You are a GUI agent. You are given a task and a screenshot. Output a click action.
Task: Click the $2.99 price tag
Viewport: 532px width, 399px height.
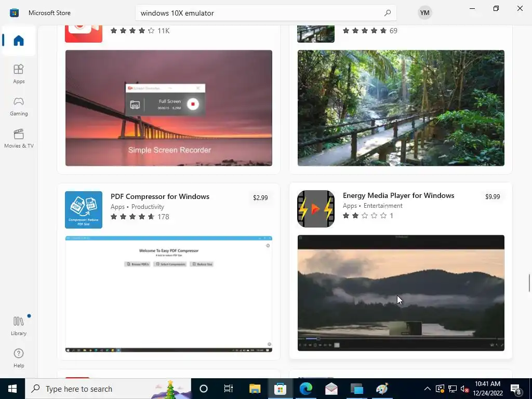[260, 197]
